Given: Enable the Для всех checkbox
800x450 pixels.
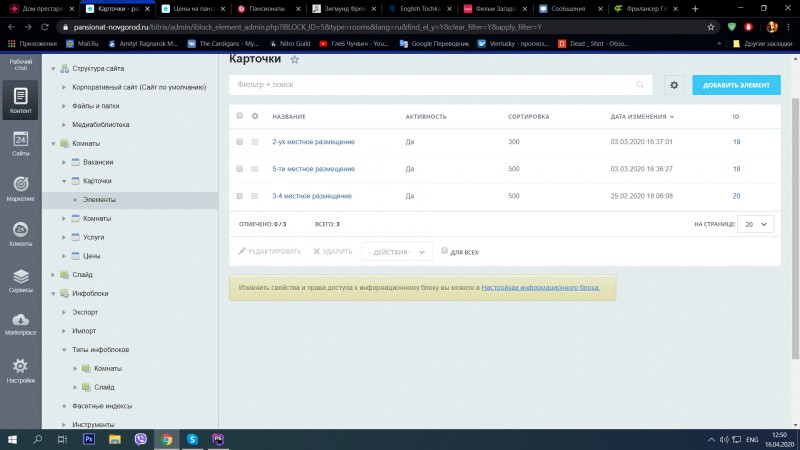Looking at the screenshot, I should pyautogui.click(x=444, y=251).
